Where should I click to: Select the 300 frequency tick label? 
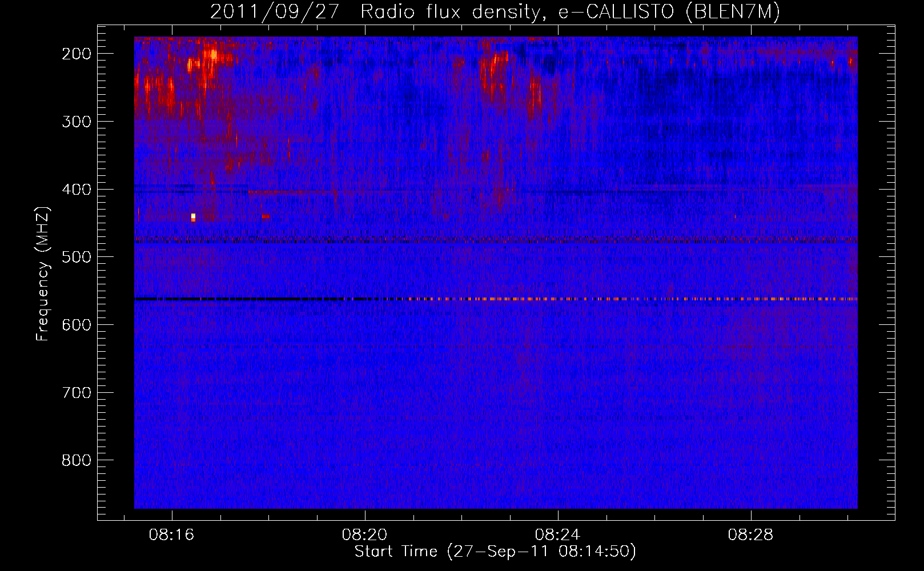point(77,122)
